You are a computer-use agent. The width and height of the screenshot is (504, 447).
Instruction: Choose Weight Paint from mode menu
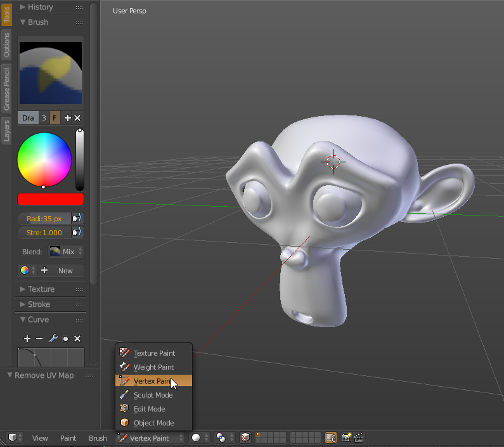click(x=153, y=366)
